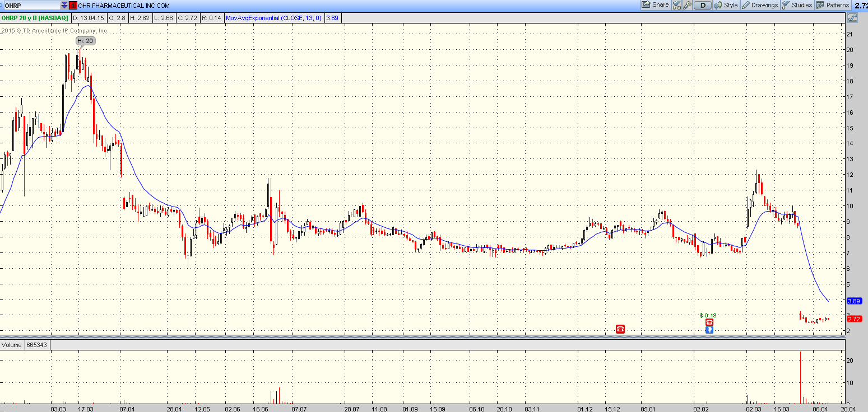Click the O: 2.8 open value

[117, 18]
